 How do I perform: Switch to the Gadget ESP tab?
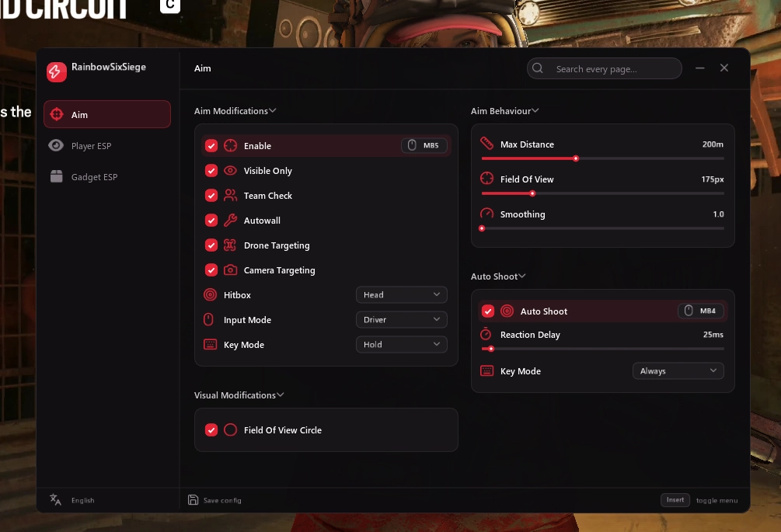(x=107, y=176)
